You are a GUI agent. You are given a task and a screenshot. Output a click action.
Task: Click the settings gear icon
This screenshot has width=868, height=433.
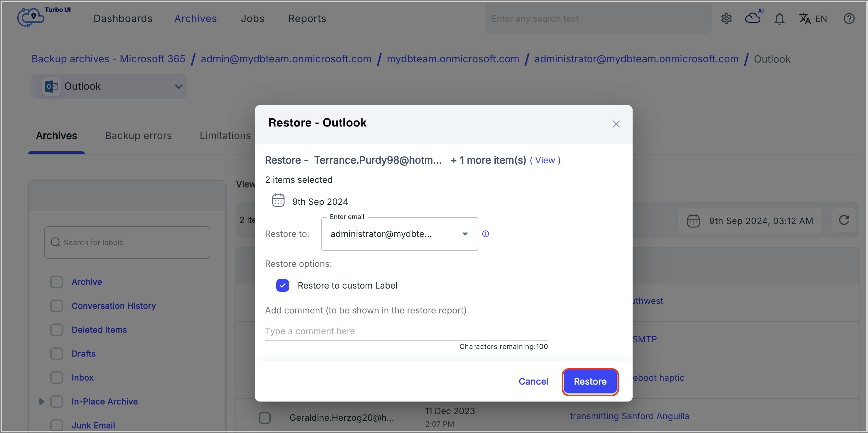click(x=726, y=18)
